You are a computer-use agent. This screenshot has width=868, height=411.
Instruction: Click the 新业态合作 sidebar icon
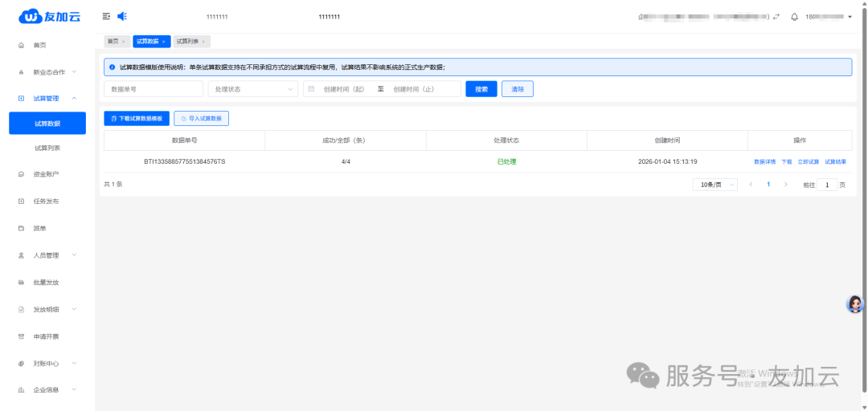pos(21,72)
